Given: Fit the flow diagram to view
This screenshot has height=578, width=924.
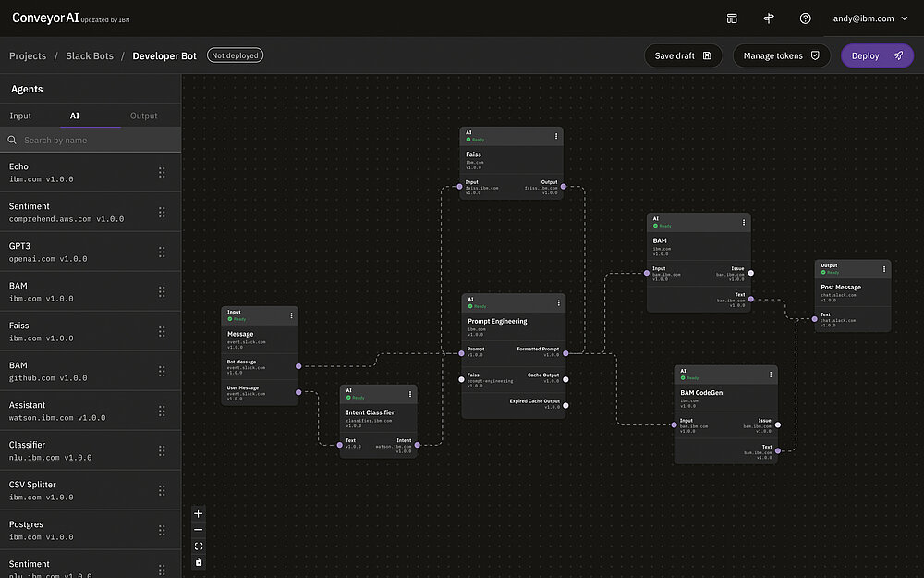Looking at the screenshot, I should (x=199, y=546).
